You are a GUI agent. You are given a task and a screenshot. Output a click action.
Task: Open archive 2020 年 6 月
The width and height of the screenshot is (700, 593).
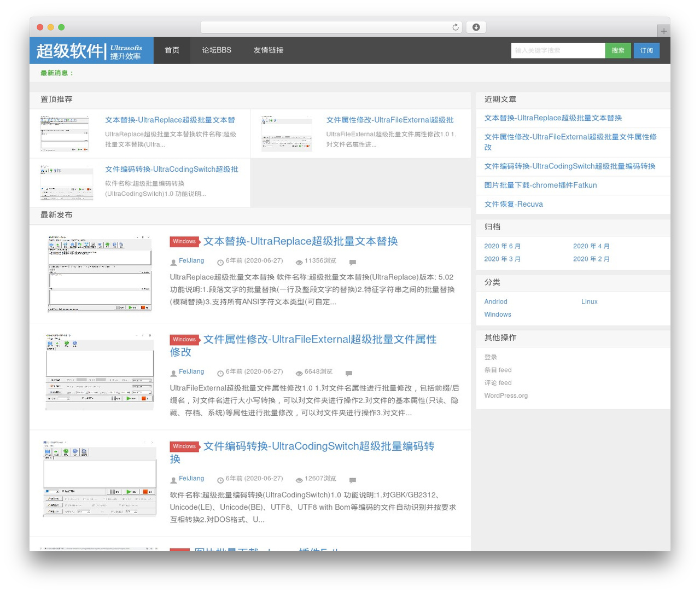point(502,246)
